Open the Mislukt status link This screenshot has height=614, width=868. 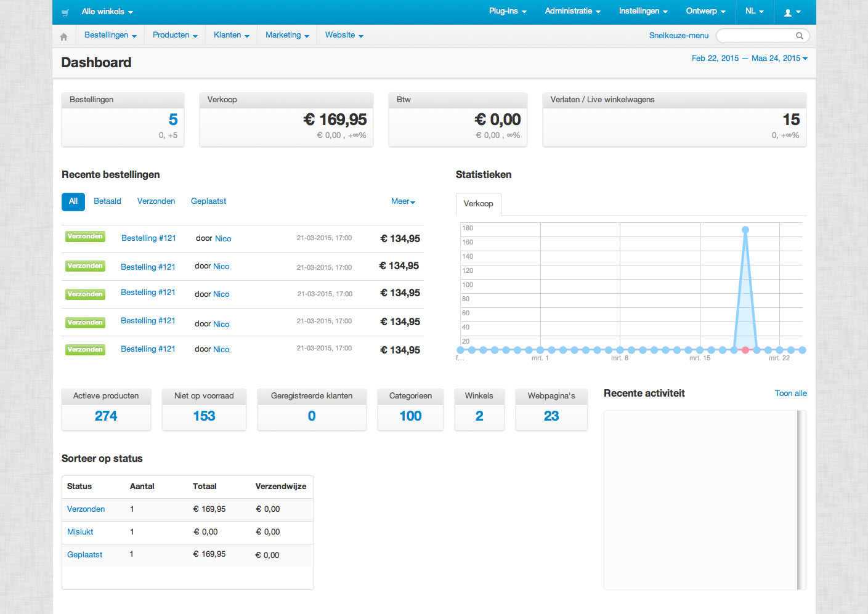tap(80, 532)
